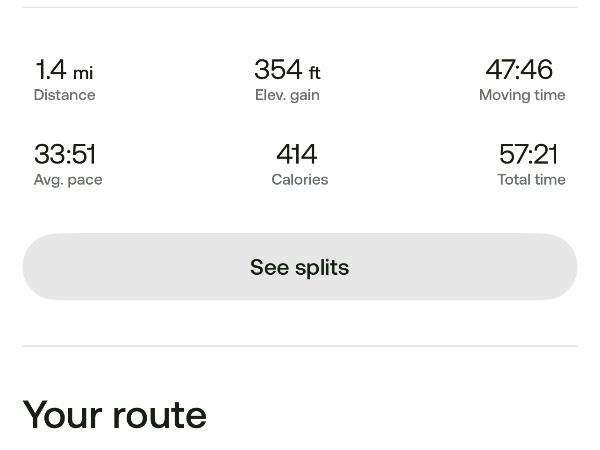This screenshot has width=600, height=450.
Task: Click the 'mi' unit beside distance
Action: 83,73
